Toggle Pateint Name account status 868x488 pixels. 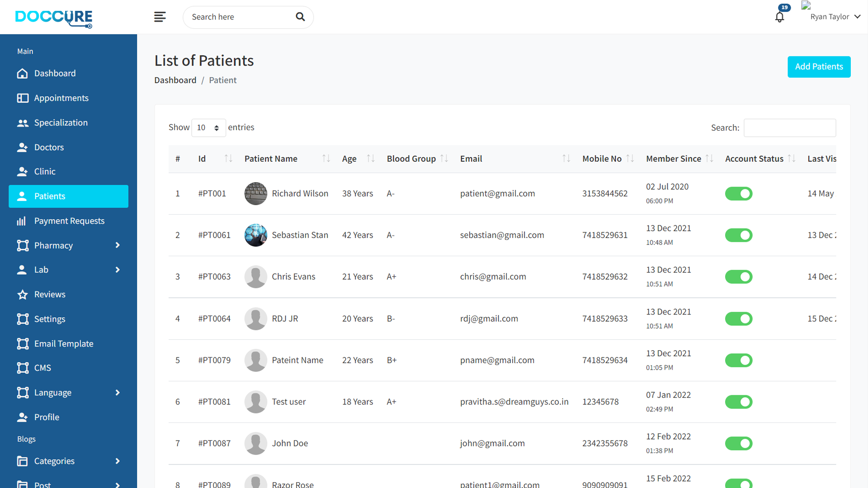click(739, 361)
